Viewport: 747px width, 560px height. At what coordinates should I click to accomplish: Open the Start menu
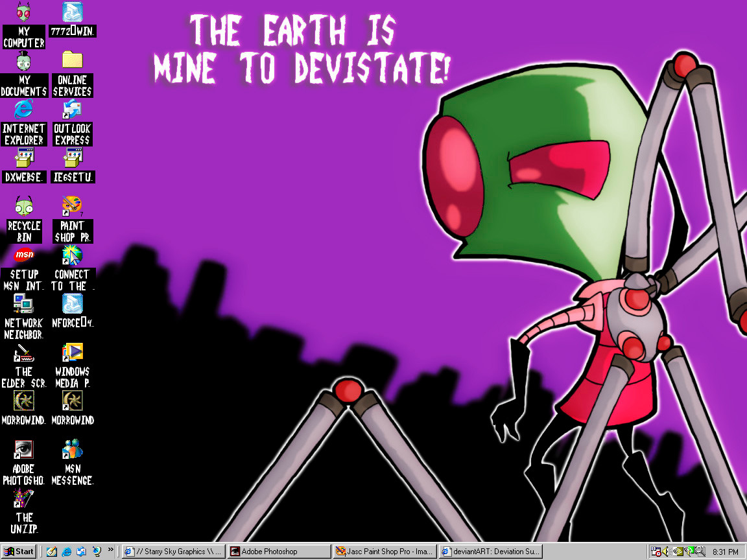pyautogui.click(x=19, y=552)
